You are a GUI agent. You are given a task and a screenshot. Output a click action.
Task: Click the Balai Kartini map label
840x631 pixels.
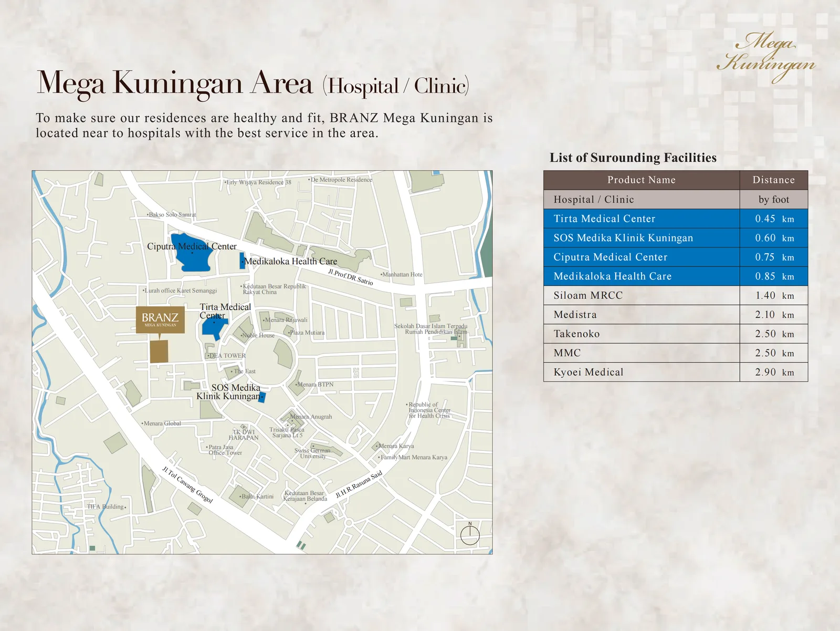click(257, 496)
